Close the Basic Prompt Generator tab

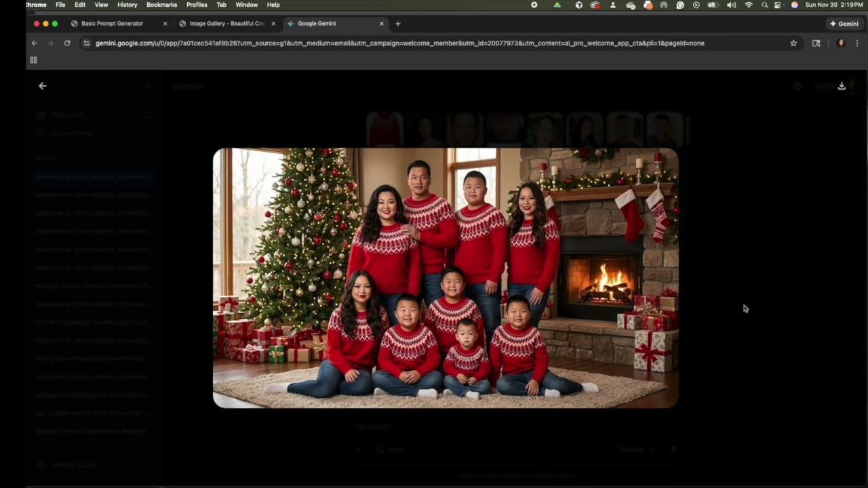click(x=165, y=24)
